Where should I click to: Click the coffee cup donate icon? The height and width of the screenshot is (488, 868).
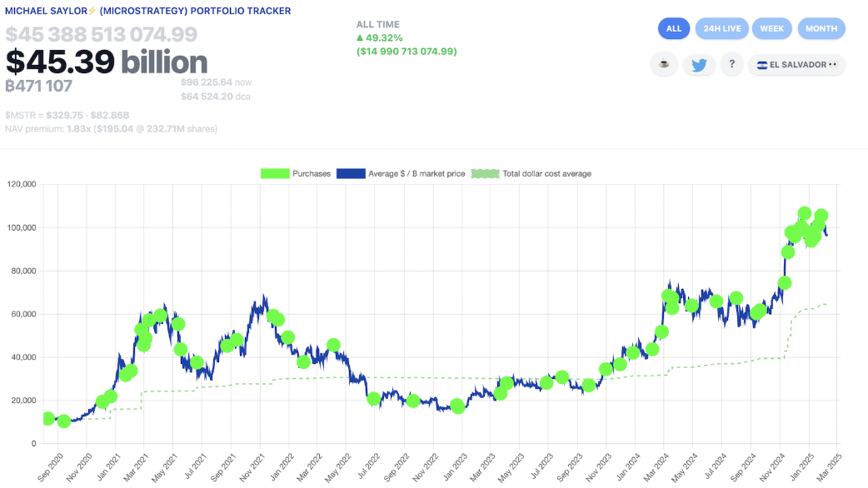click(x=664, y=64)
